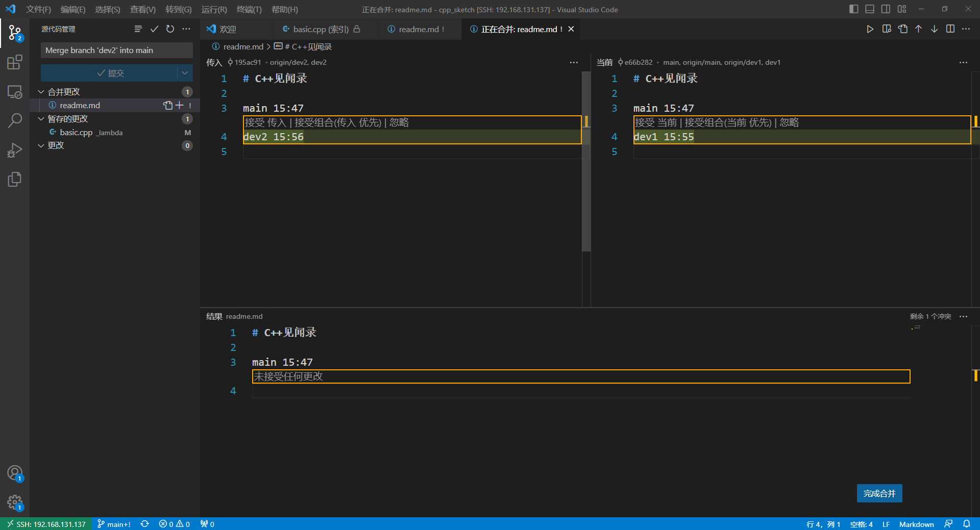980x530 pixels.
Task: Collapse 暂存的更改 group
Action: tap(41, 119)
